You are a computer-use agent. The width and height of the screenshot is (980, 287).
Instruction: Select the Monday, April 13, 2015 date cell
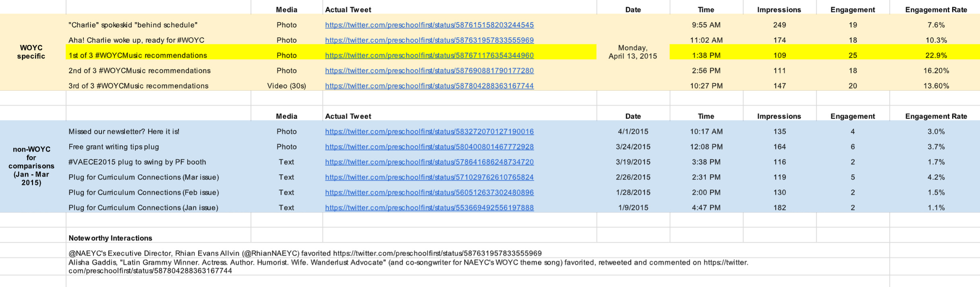point(633,52)
